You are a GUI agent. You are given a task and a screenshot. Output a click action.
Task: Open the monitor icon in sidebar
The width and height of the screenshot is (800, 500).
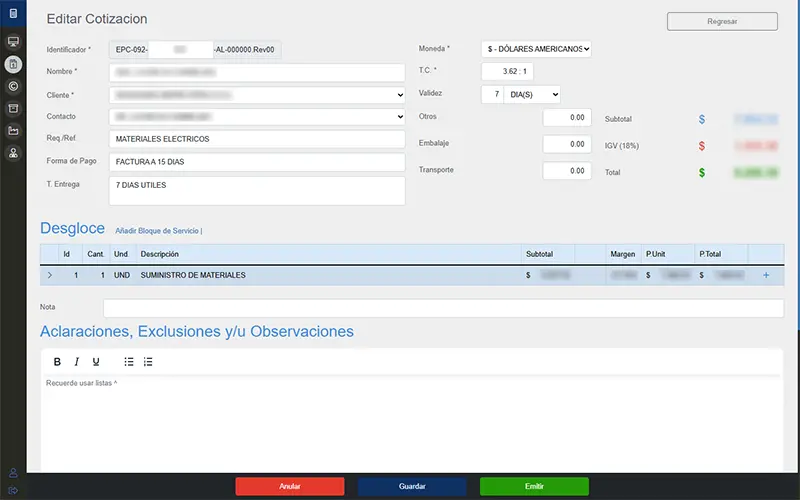[x=13, y=42]
